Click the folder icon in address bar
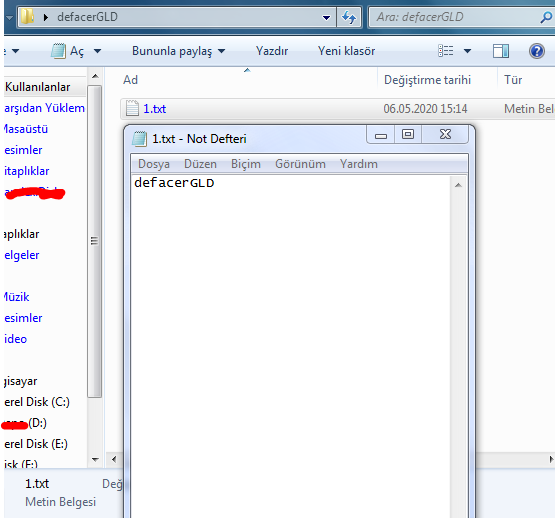Viewport: 555px width, 518px height. (x=27, y=17)
